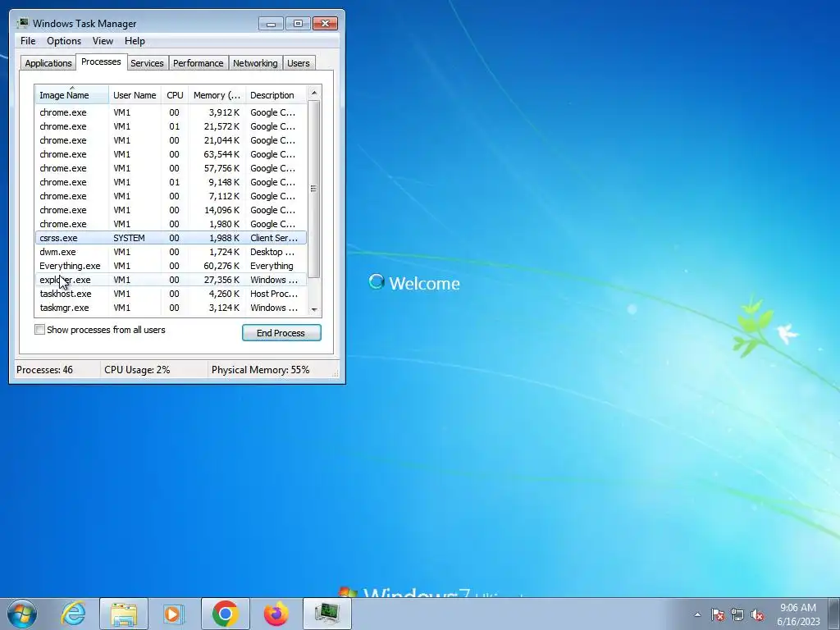
Task: Enable Show processes from all users
Action: tap(39, 330)
